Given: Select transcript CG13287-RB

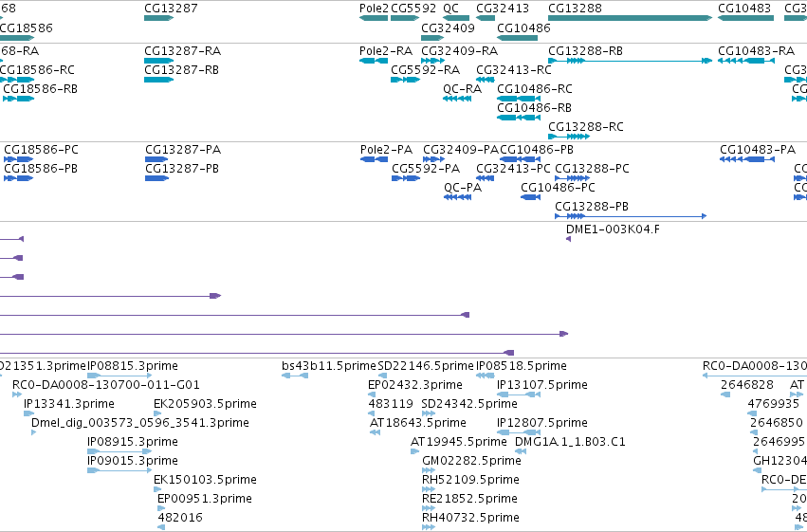Looking at the screenshot, I should click(x=159, y=80).
